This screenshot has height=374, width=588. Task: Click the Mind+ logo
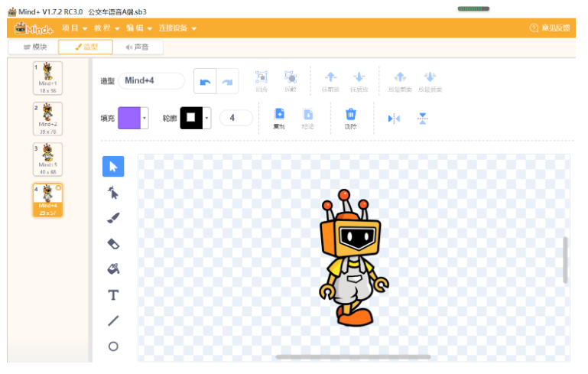click(x=34, y=28)
